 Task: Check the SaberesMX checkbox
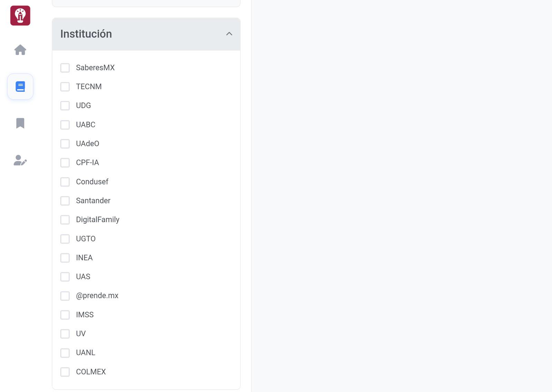65,68
